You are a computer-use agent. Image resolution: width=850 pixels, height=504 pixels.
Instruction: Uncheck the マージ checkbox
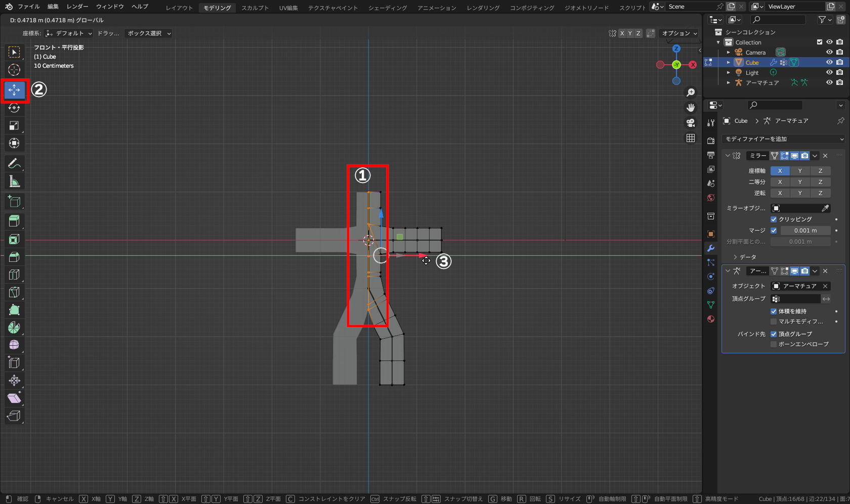click(774, 231)
